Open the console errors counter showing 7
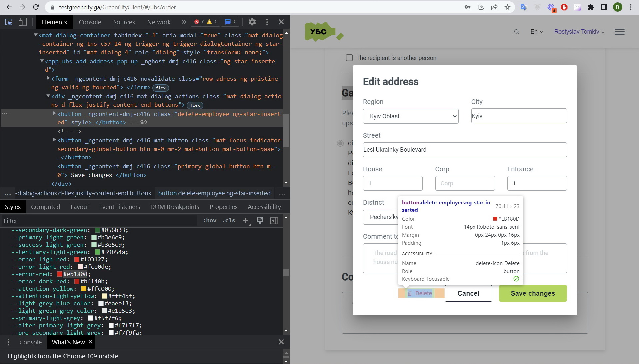The image size is (639, 364). pyautogui.click(x=201, y=22)
